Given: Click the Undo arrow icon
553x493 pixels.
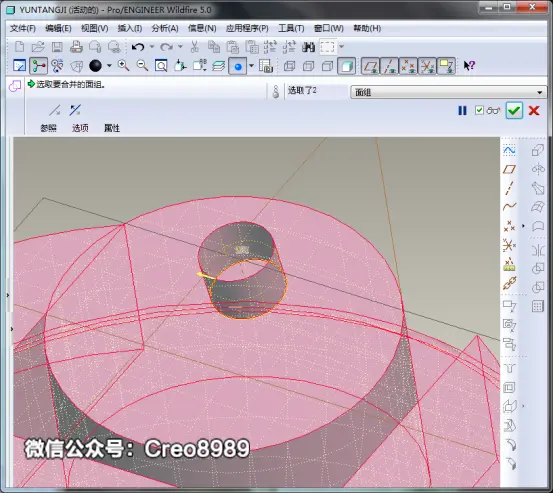Looking at the screenshot, I should [138, 47].
